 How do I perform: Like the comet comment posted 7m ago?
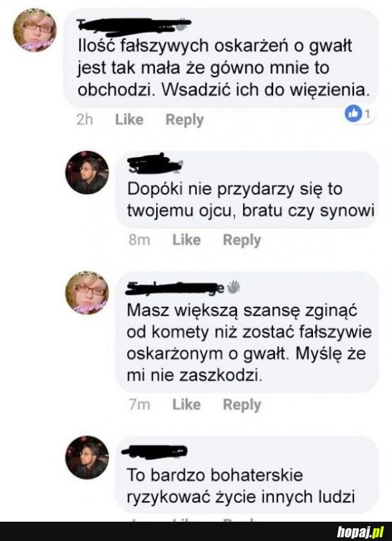pyautogui.click(x=186, y=405)
